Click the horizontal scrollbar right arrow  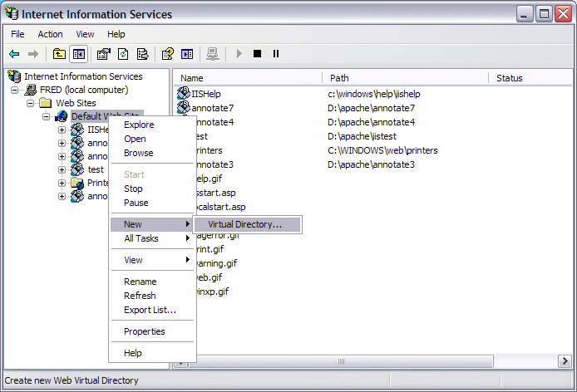click(565, 361)
